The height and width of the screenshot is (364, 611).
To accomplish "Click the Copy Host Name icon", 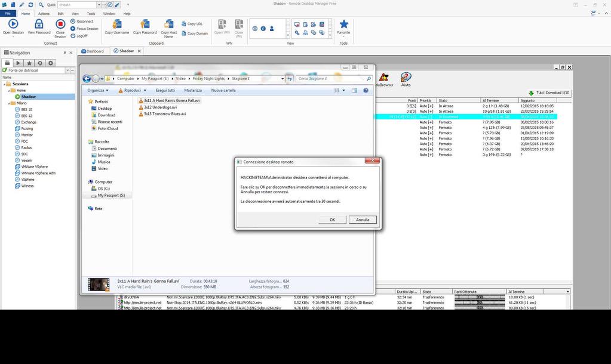I will click(x=168, y=24).
